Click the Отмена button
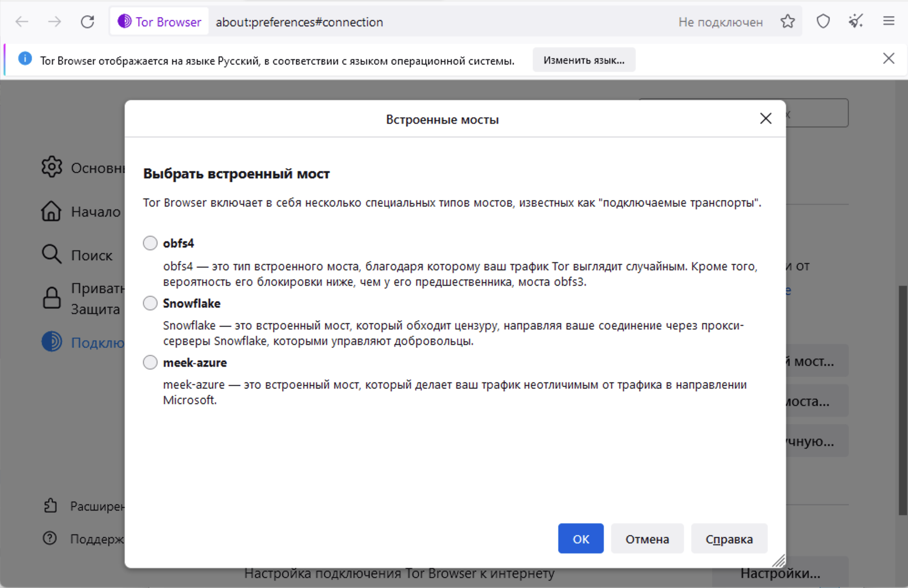908x588 pixels. (647, 539)
